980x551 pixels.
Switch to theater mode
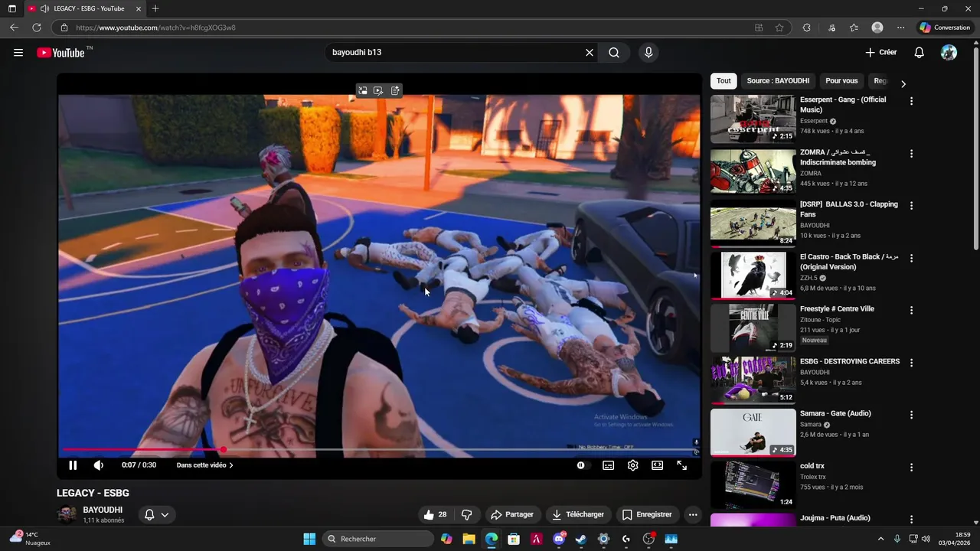(657, 465)
